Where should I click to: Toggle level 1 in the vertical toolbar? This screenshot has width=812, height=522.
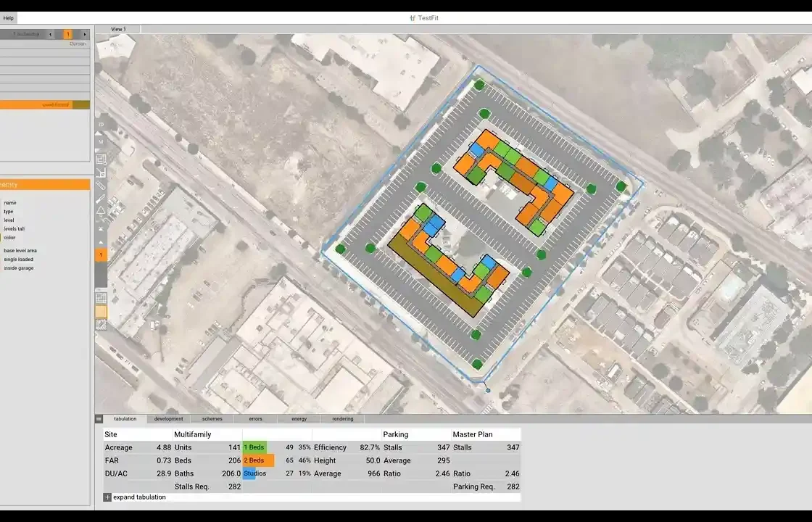coord(101,255)
